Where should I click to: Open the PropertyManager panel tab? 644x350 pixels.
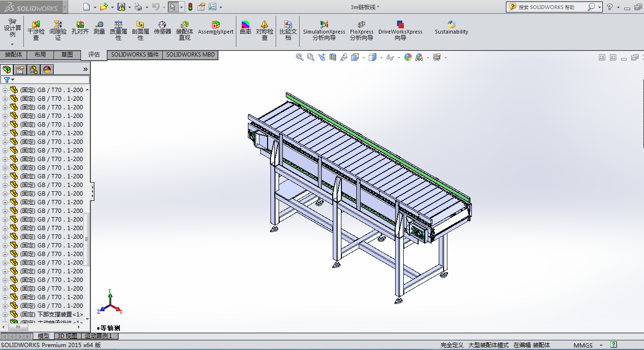click(x=20, y=70)
